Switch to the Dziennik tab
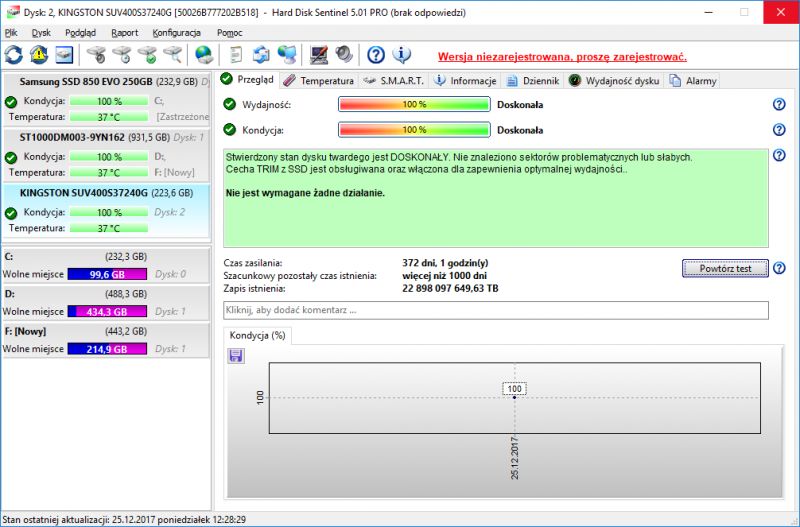 point(533,81)
